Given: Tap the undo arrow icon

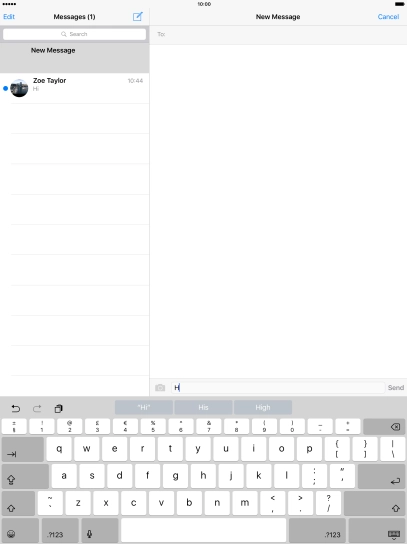Looking at the screenshot, I should coord(16,408).
